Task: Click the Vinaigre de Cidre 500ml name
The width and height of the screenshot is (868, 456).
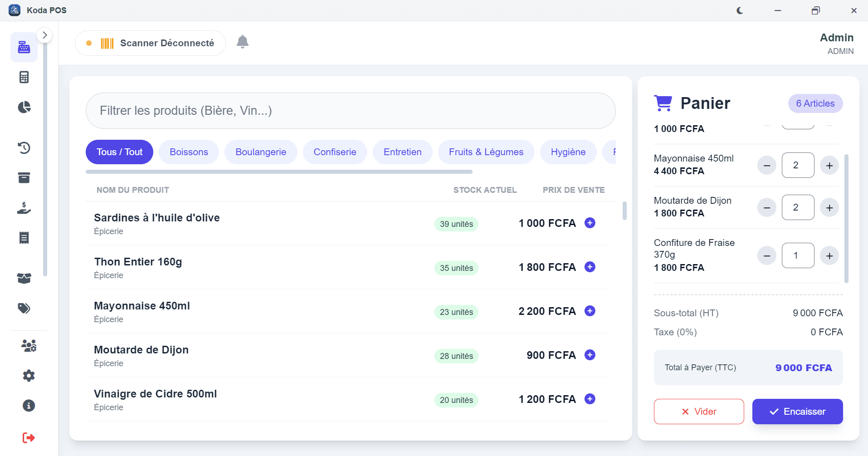Action: (x=155, y=394)
